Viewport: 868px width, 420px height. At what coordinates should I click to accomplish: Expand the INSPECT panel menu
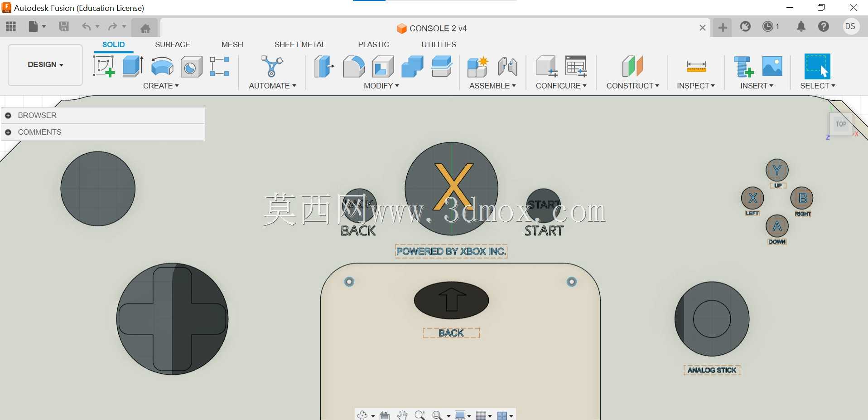click(696, 86)
